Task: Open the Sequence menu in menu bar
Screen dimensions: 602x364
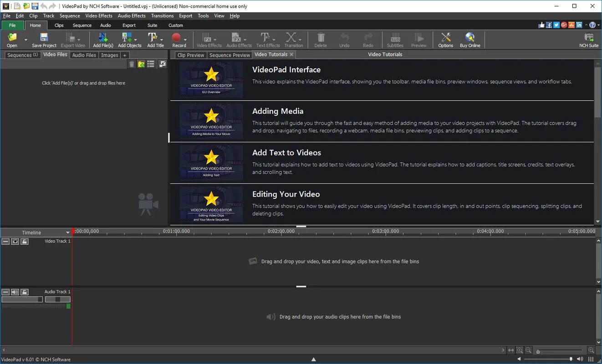Action: click(70, 15)
